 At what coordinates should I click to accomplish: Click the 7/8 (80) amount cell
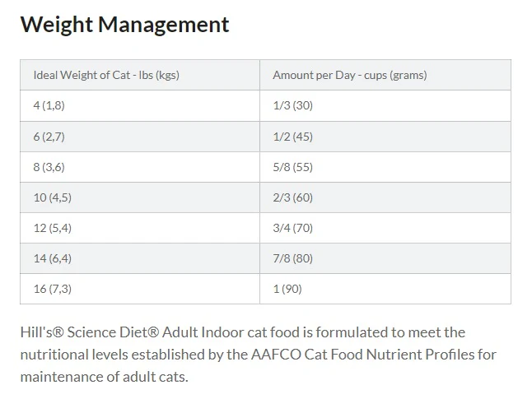385,258
